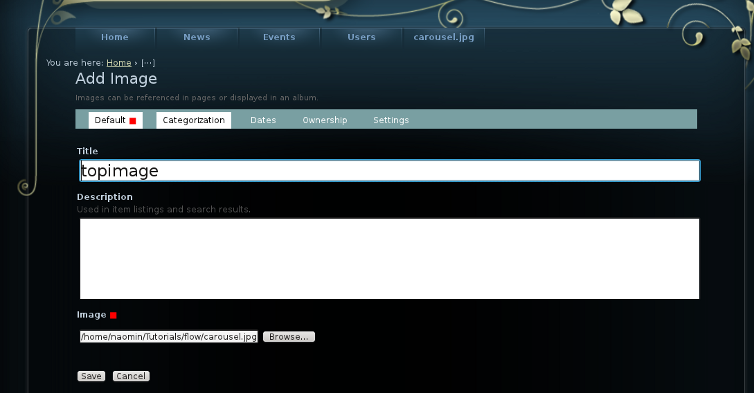Click the breadcrumb ellipsis [...] item
754x393 pixels.
click(x=148, y=63)
